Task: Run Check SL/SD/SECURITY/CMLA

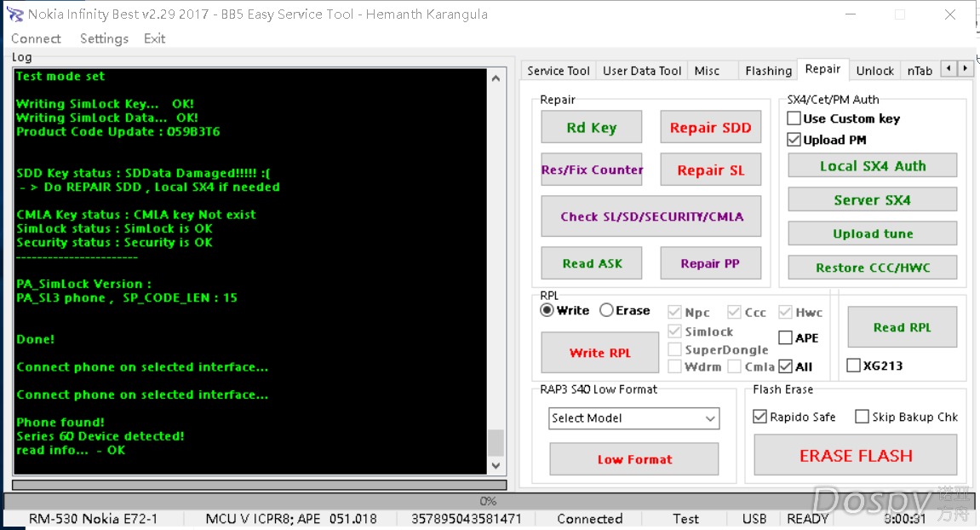Action: point(651,216)
